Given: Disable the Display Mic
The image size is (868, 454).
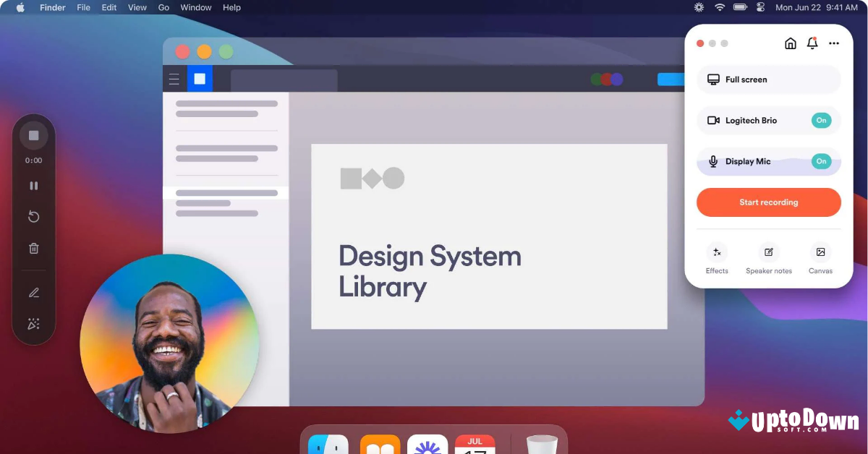Looking at the screenshot, I should (822, 161).
